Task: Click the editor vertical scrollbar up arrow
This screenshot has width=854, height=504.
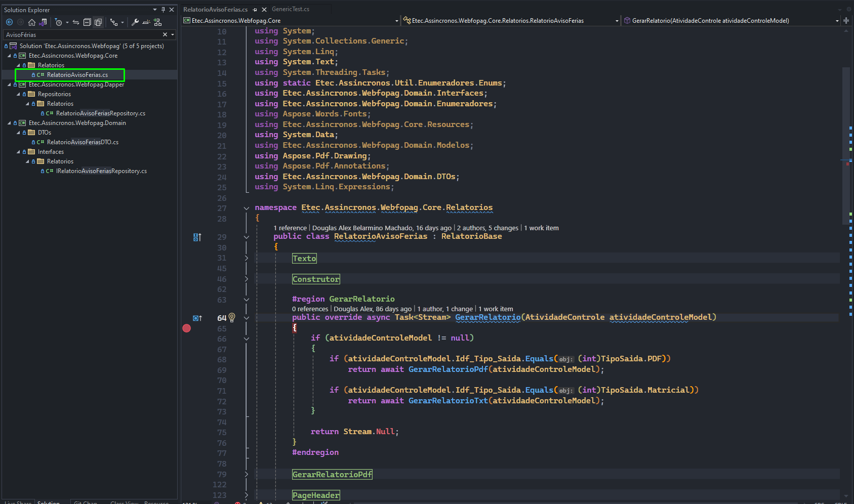Action: tap(846, 31)
